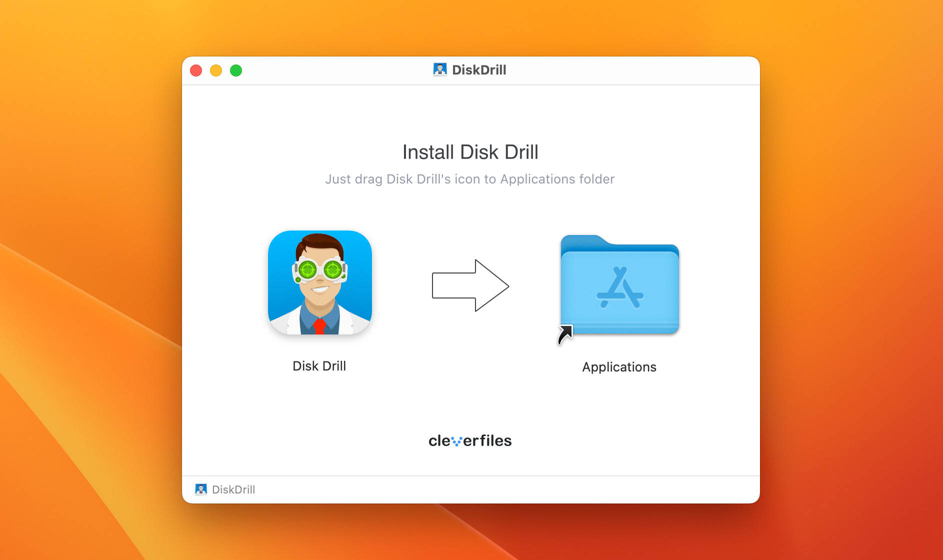
Task: Click the "DiskDrill" window title text
Action: pos(479,70)
